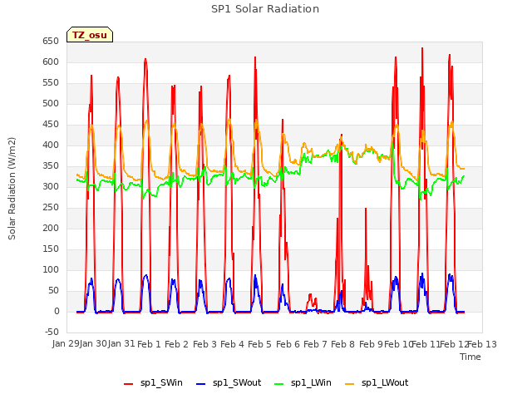Click the 450 y-axis tick label

[x=51, y=124]
